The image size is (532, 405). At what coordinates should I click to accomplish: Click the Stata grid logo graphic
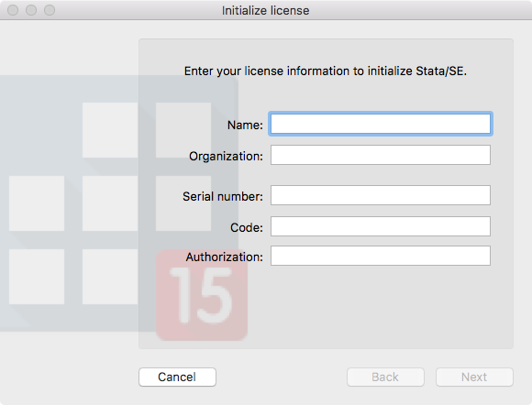pyautogui.click(x=118, y=203)
